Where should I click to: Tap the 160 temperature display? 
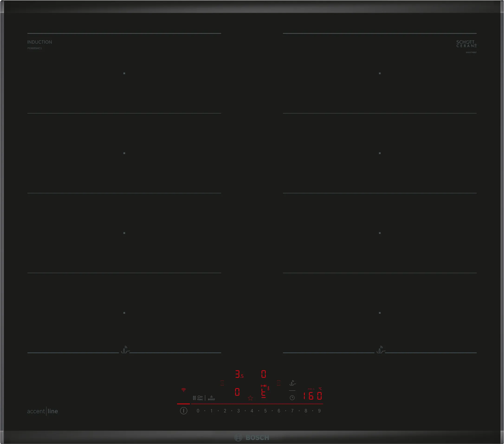click(312, 396)
